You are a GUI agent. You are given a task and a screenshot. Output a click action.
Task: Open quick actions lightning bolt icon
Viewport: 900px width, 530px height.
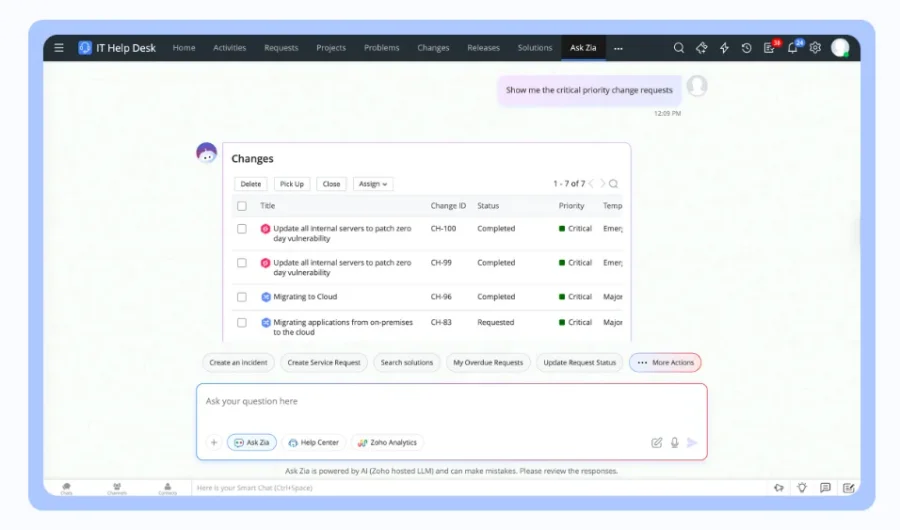pos(724,48)
